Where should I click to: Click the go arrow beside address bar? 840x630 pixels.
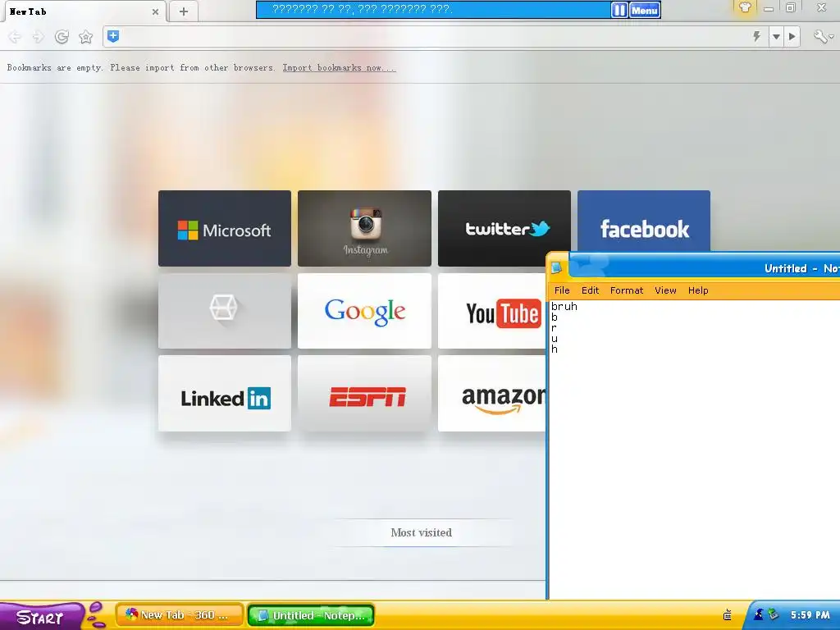click(792, 36)
